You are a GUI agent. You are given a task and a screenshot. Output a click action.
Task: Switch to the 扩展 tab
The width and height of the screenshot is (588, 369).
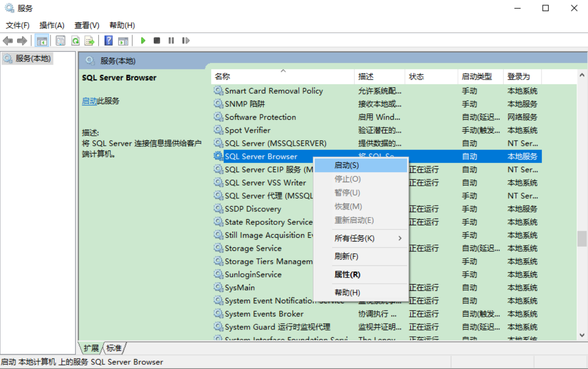pos(91,348)
